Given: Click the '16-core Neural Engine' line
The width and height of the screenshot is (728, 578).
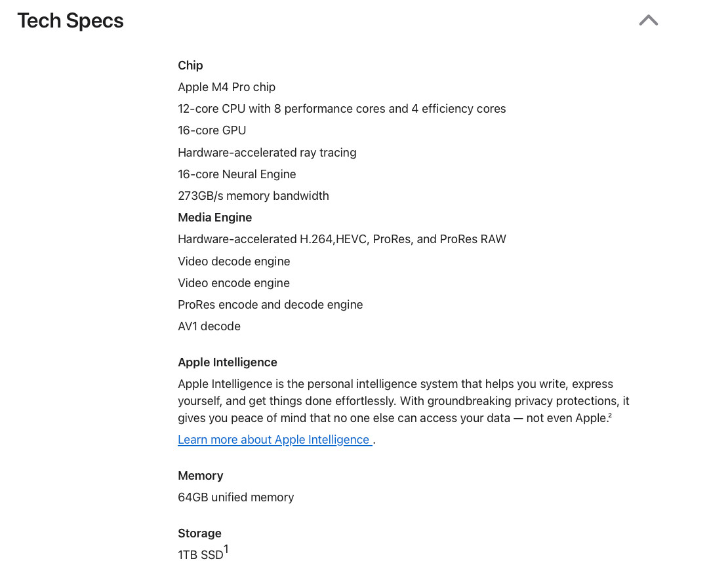Looking at the screenshot, I should pos(237,174).
